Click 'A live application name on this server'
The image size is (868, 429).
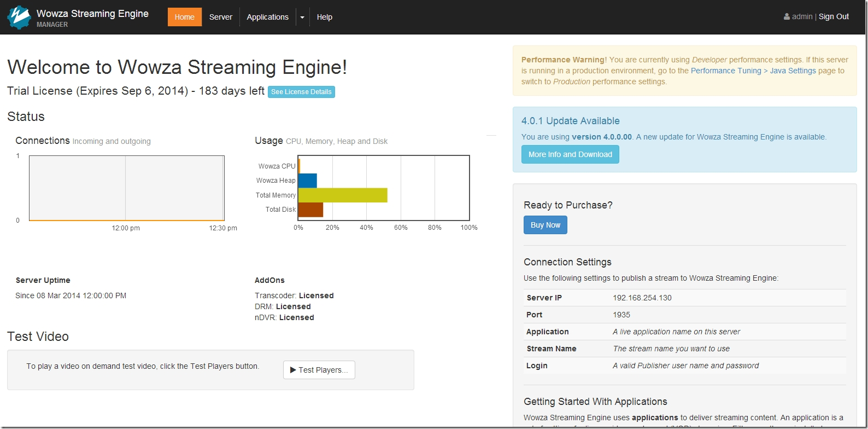[x=677, y=332]
